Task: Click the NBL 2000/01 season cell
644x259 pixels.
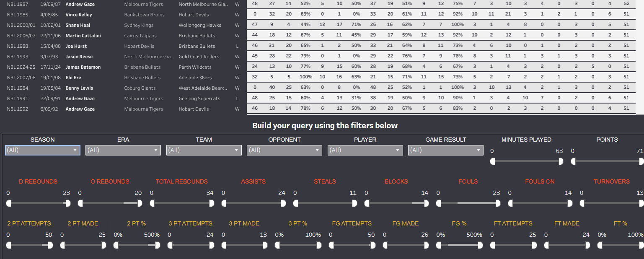Action: point(21,25)
